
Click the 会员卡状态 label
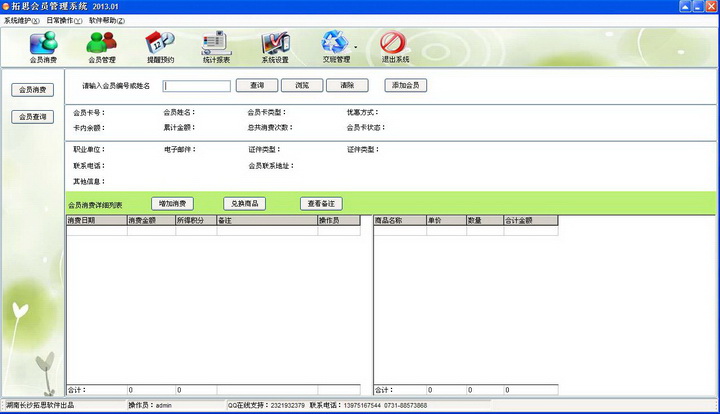366,128
